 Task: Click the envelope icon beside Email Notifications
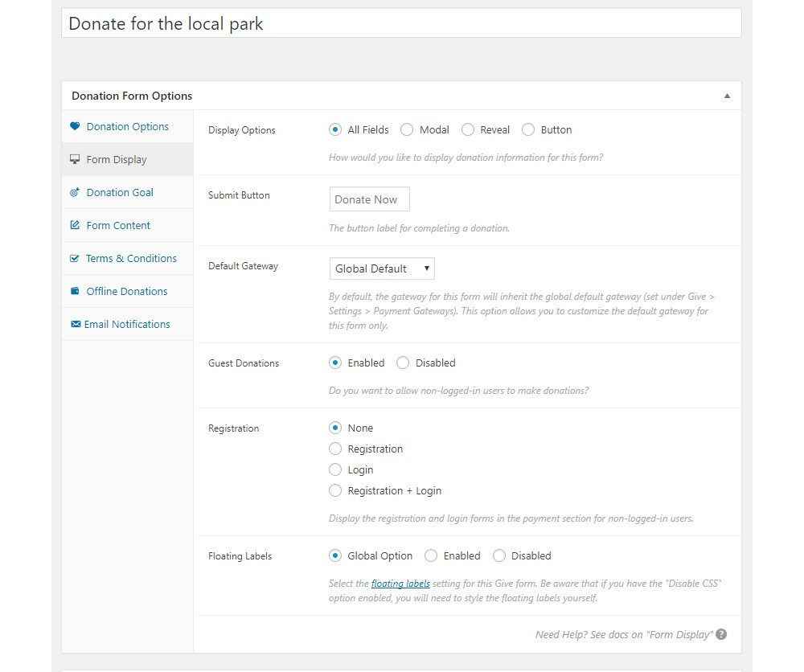coord(76,324)
